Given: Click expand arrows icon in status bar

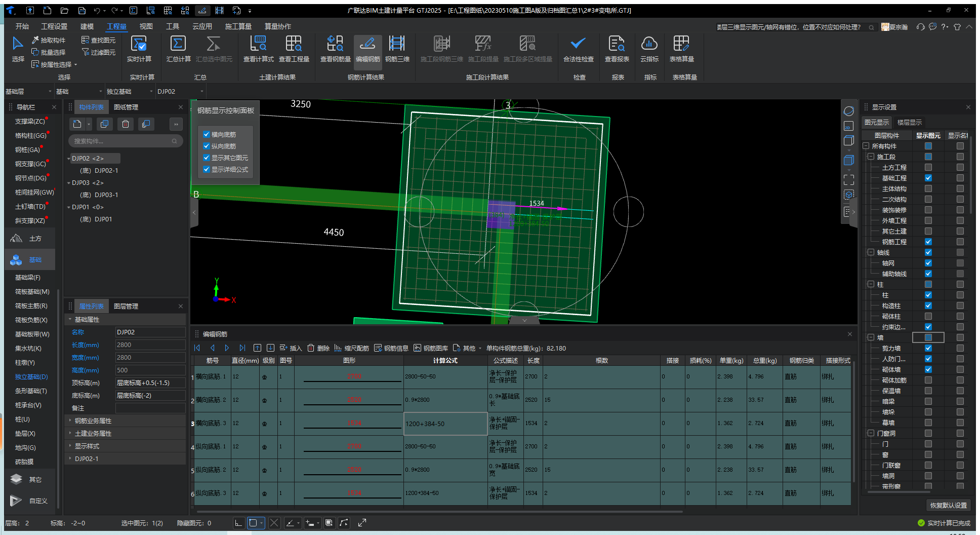Looking at the screenshot, I should [x=362, y=523].
